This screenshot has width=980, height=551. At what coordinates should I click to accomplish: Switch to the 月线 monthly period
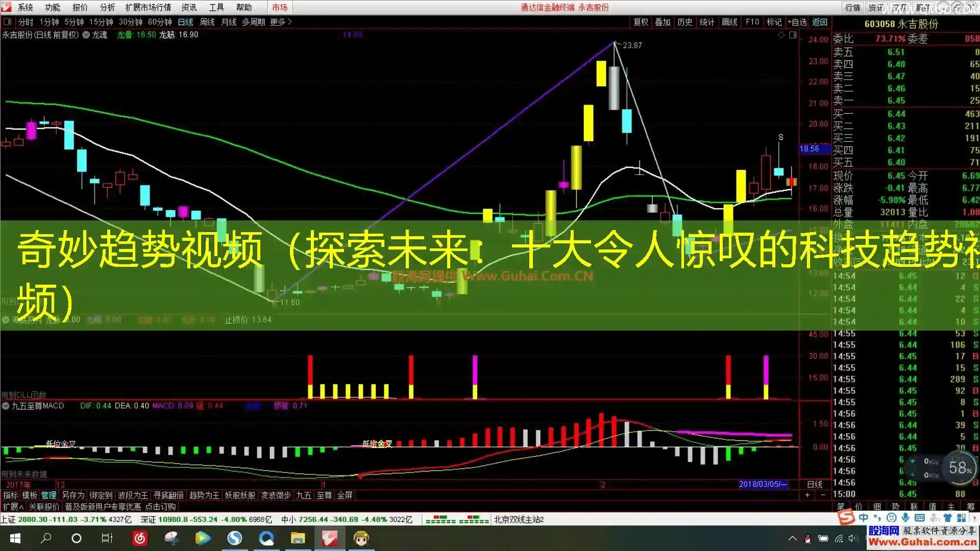coord(229,22)
